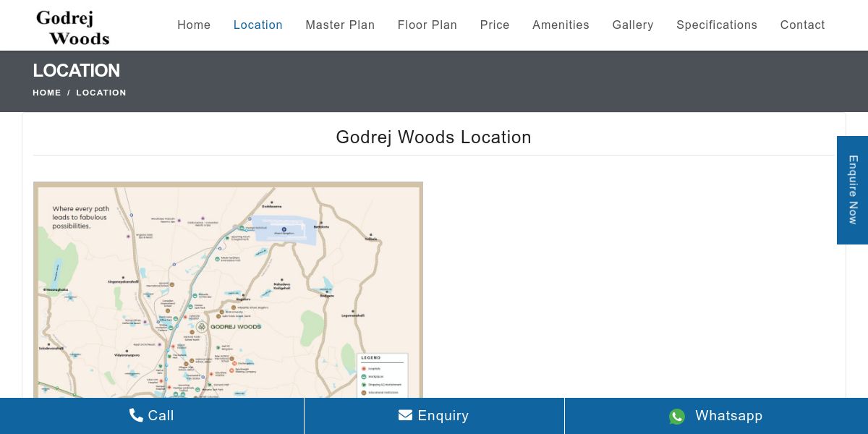
Task: Tap the Call button label
Action: (161, 416)
